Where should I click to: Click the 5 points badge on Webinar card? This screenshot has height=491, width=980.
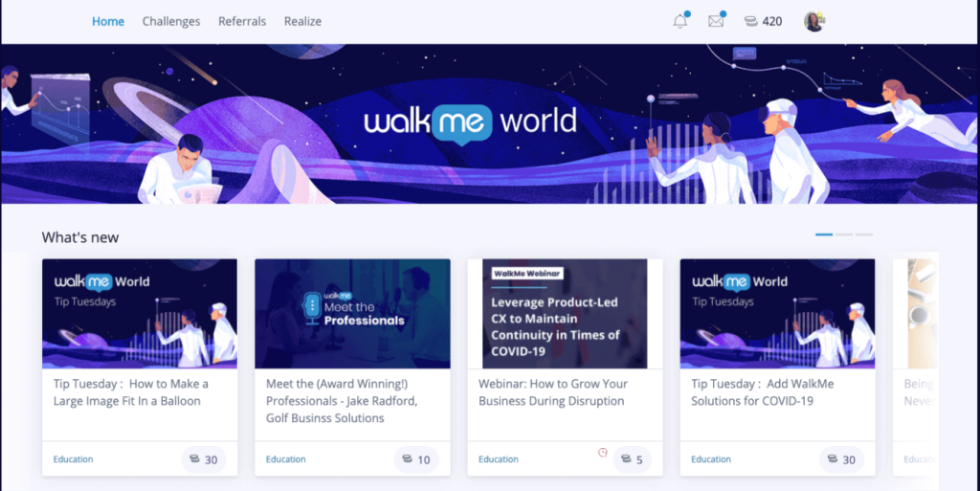(630, 459)
